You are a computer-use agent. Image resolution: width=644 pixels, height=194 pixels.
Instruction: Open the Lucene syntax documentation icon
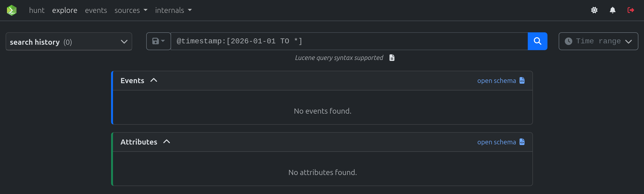click(x=392, y=58)
